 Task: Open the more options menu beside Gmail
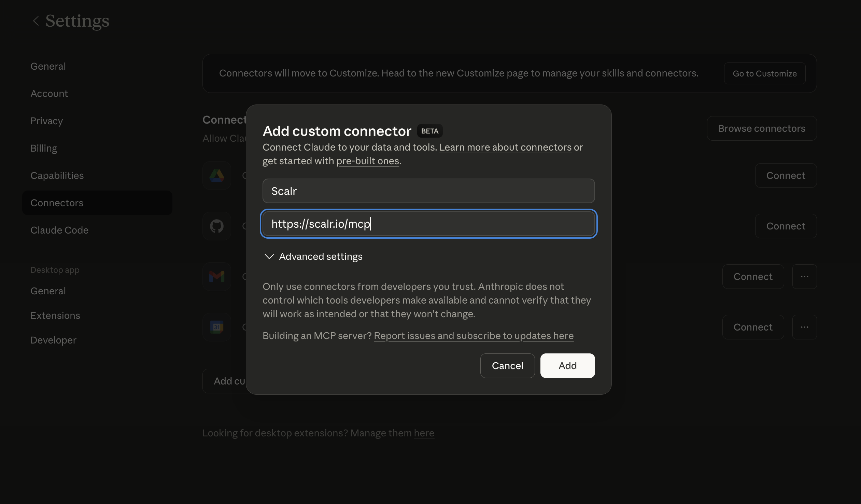[804, 277]
